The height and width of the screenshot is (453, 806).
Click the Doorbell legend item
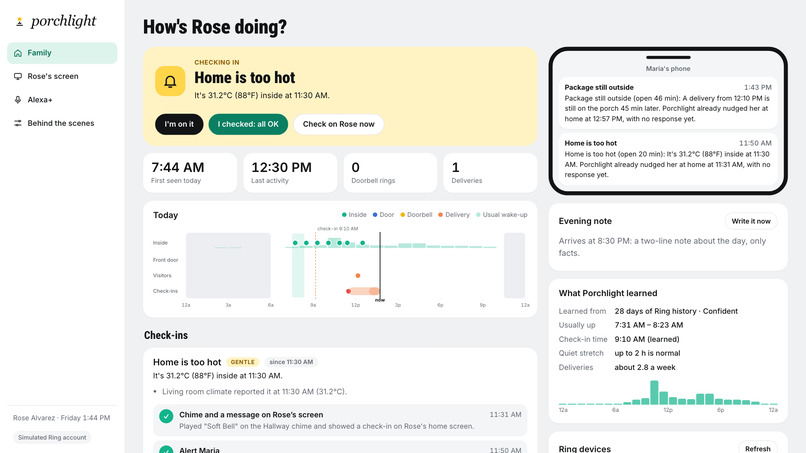coord(416,215)
